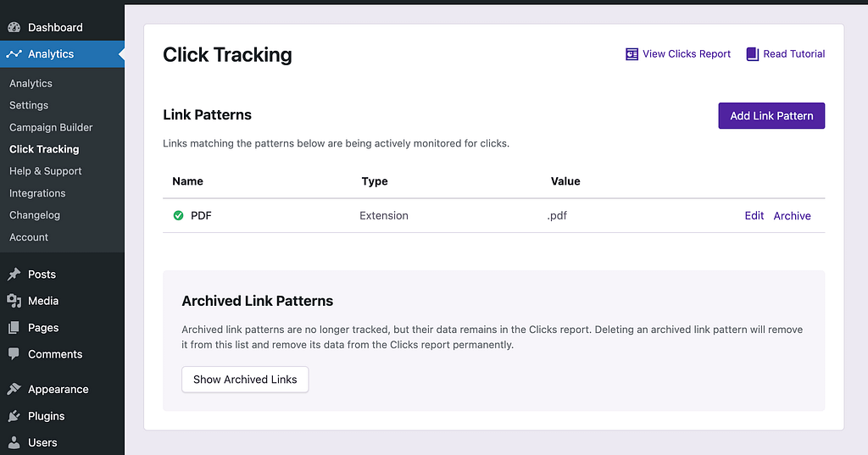Viewport: 868px width, 455px height.
Task: Click the View Clicks Report icon
Action: 632,54
